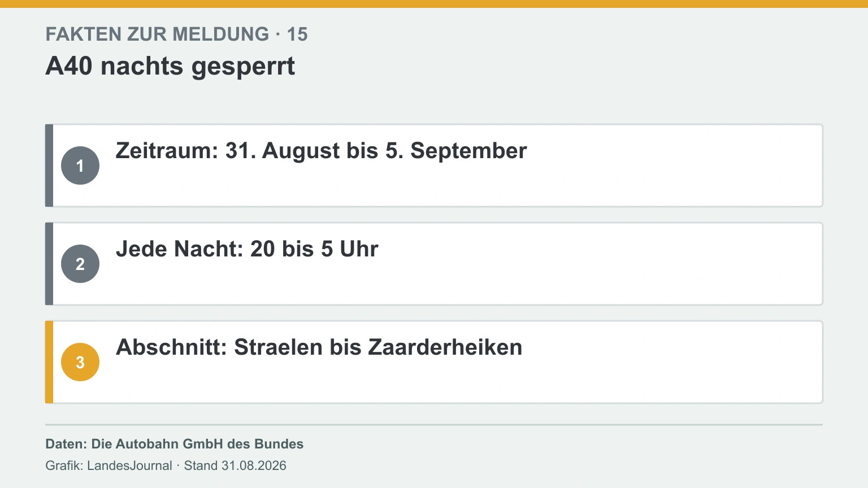Screen dimensions: 868x488
Task: Click the divider line above the footer
Action: tap(434, 424)
